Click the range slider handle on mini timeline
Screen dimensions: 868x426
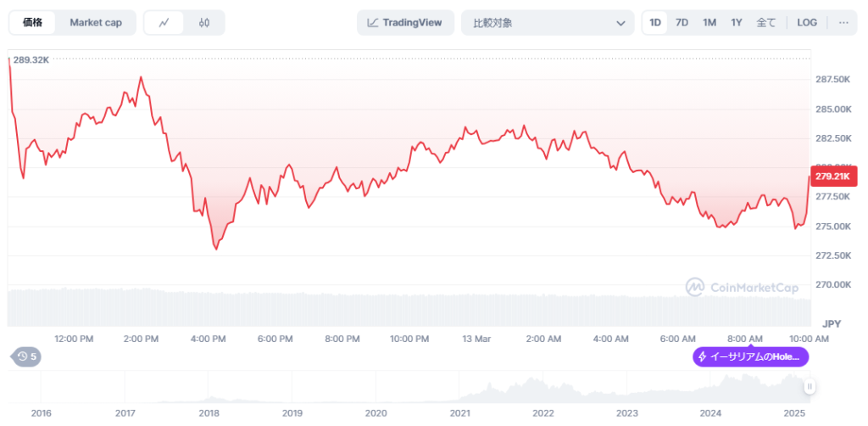(x=810, y=387)
